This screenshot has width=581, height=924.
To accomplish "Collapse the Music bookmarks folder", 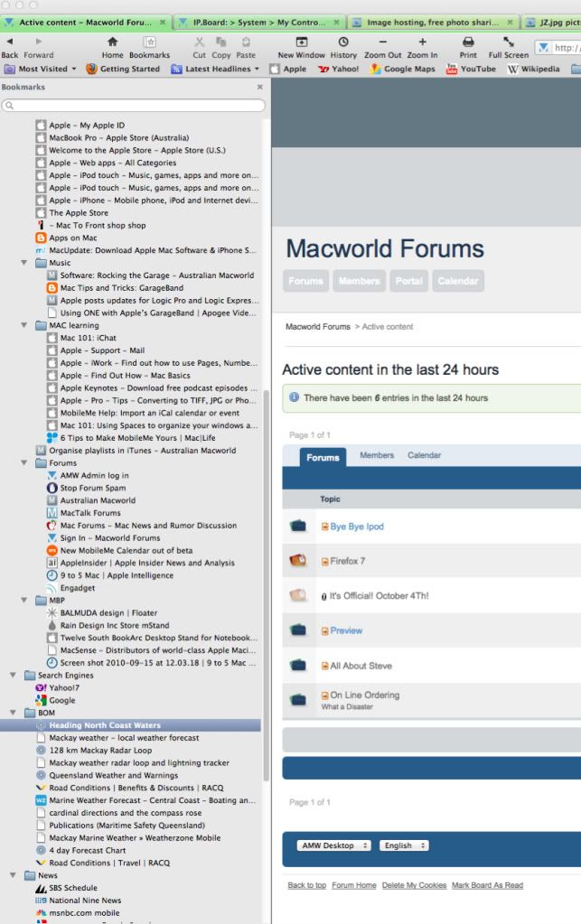I will [x=24, y=263].
